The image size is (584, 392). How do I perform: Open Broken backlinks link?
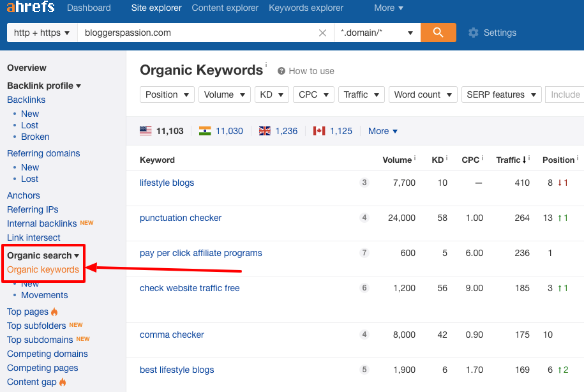pos(35,137)
